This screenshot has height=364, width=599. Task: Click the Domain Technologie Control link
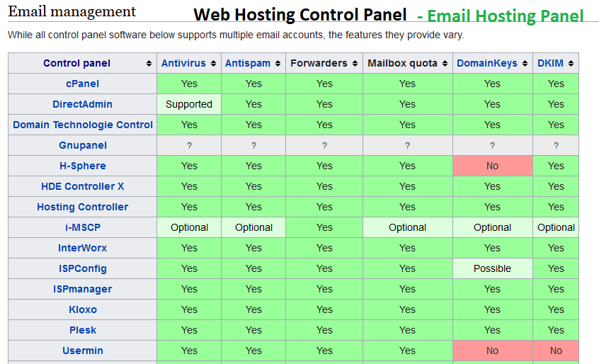point(82,125)
